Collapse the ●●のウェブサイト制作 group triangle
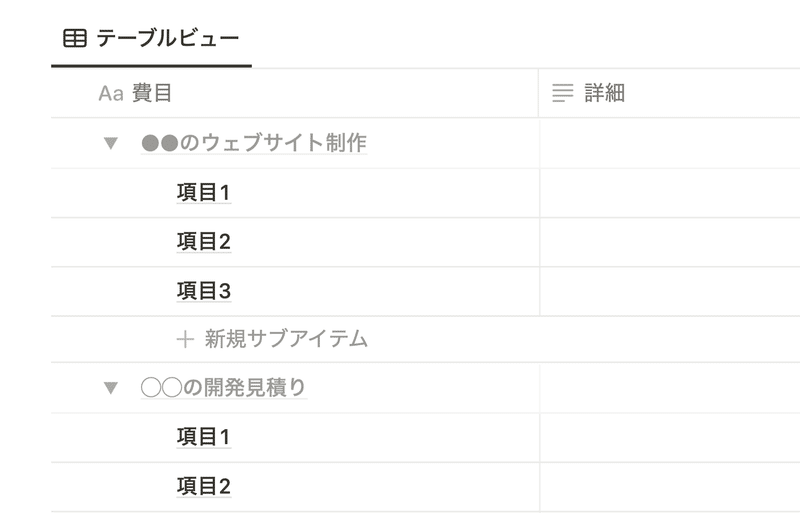 (111, 143)
